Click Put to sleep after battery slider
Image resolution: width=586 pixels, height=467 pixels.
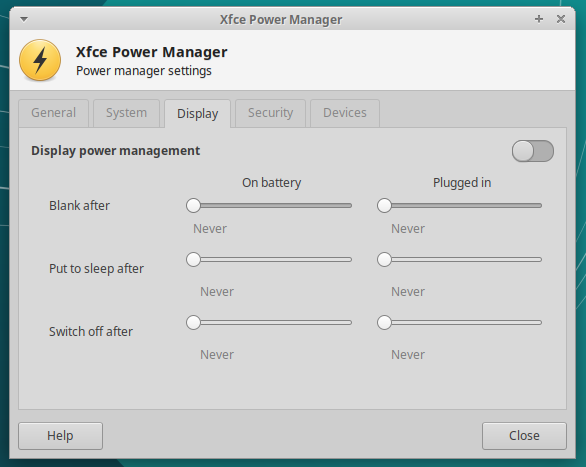click(269, 259)
